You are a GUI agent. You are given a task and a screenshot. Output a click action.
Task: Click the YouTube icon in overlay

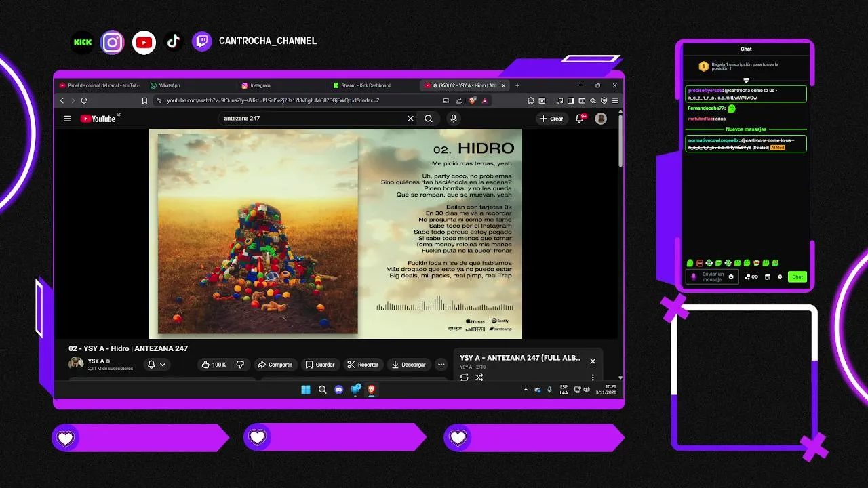tap(144, 42)
